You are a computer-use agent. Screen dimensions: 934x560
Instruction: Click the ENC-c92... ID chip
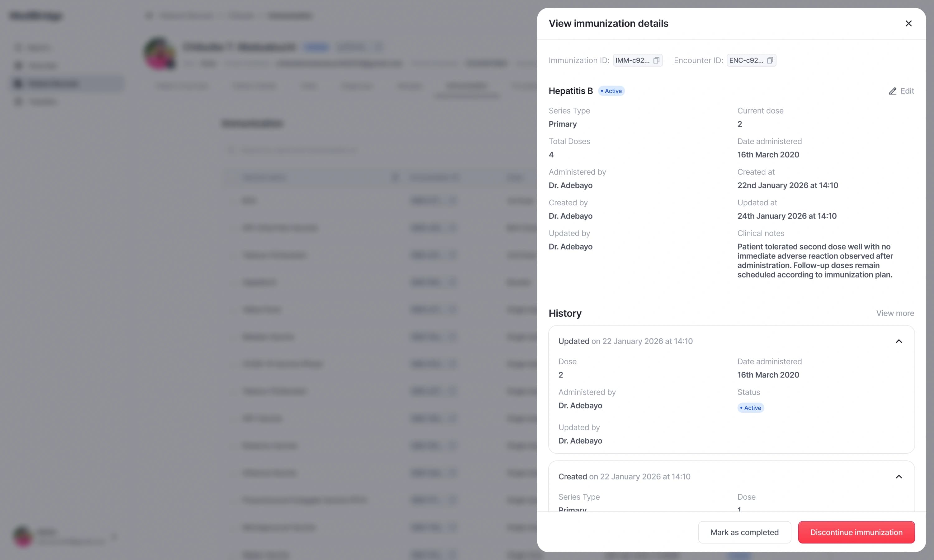point(751,60)
